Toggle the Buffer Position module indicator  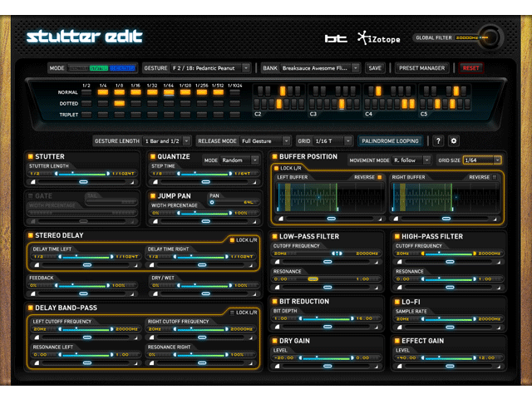point(275,156)
